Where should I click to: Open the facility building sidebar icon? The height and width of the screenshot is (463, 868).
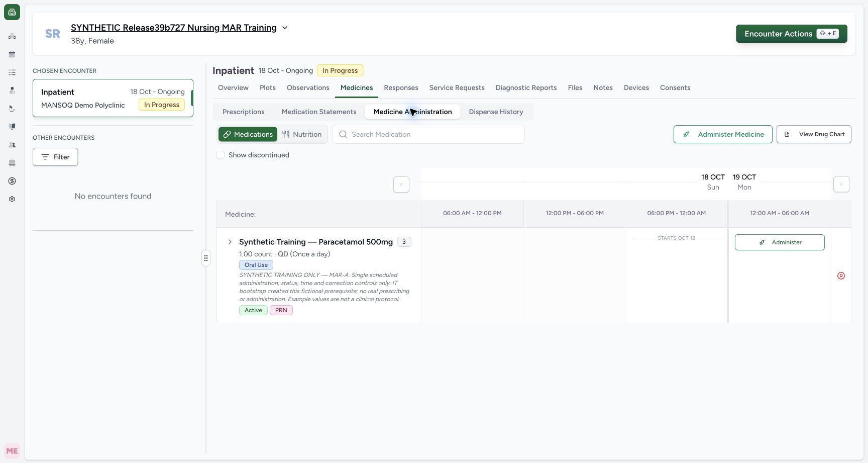tap(12, 36)
